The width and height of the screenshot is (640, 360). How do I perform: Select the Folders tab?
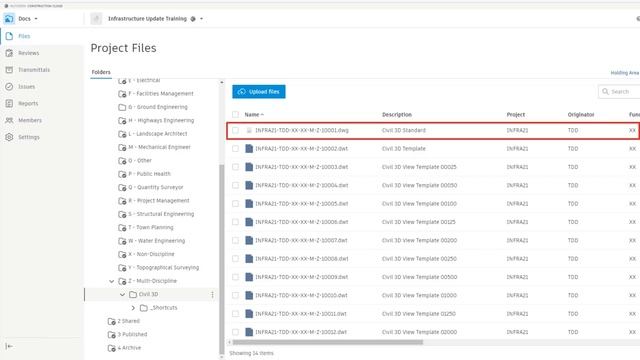point(101,72)
